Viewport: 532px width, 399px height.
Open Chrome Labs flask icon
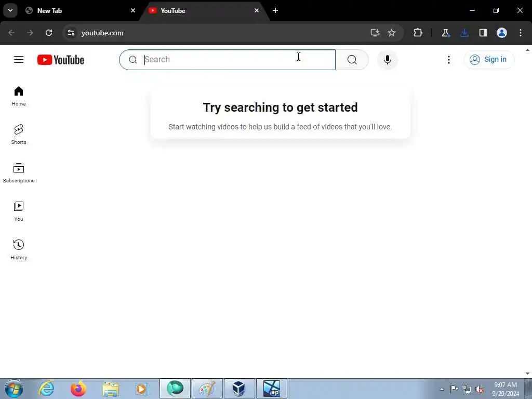445,33
